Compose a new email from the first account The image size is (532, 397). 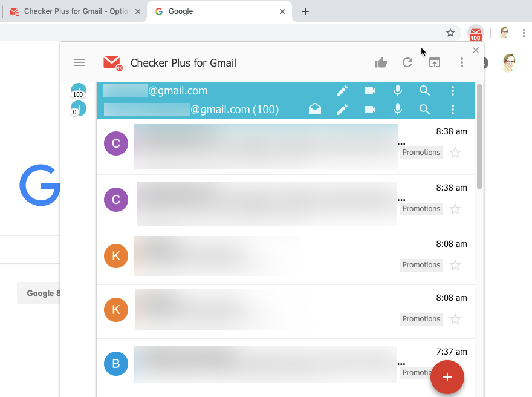click(342, 91)
